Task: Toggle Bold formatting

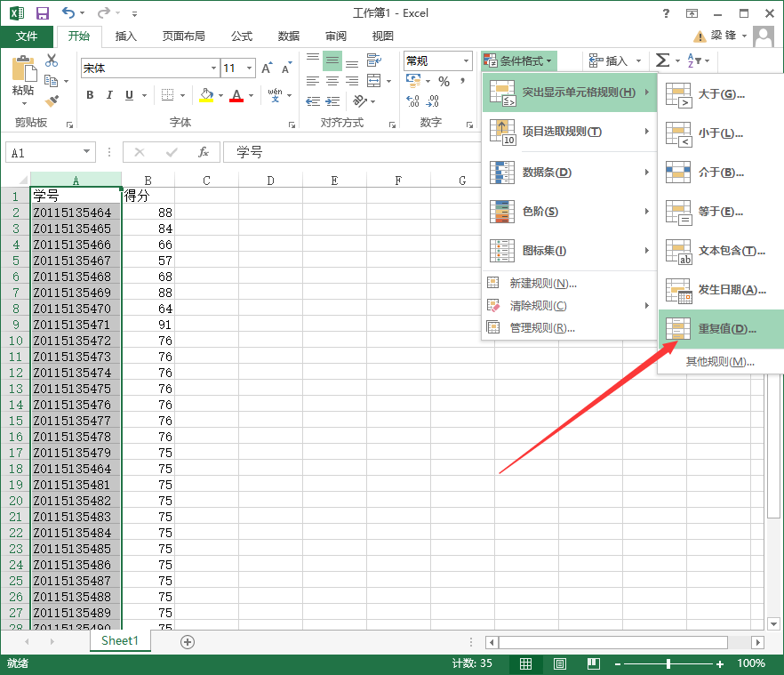Action: click(90, 95)
